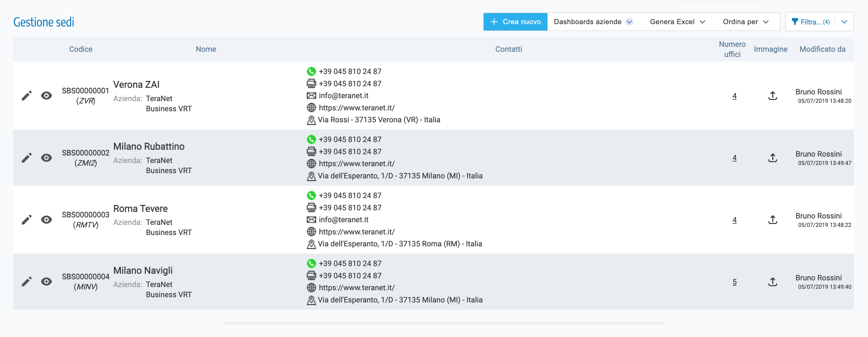Click the horizontal scrollbar at the bottom
Image resolution: width=868 pixels, height=337 pixels.
tap(444, 323)
